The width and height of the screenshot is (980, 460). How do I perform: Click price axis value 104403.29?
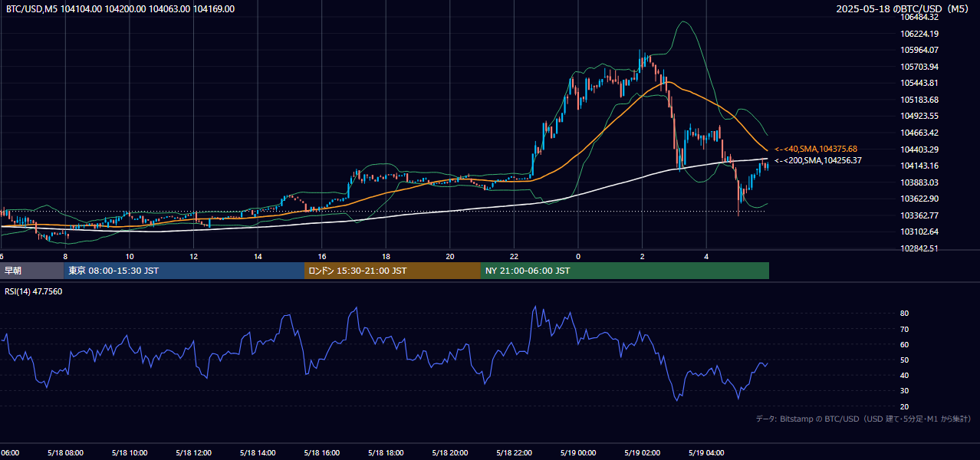point(920,149)
